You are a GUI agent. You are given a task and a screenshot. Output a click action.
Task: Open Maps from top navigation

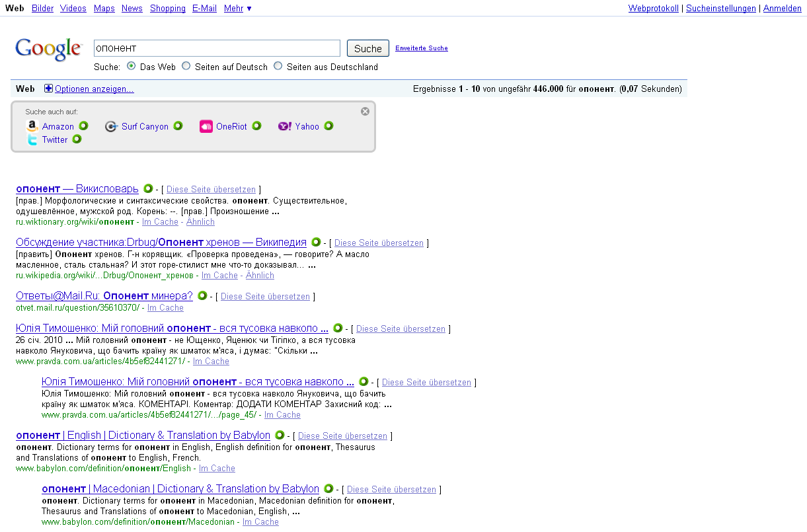104,8
